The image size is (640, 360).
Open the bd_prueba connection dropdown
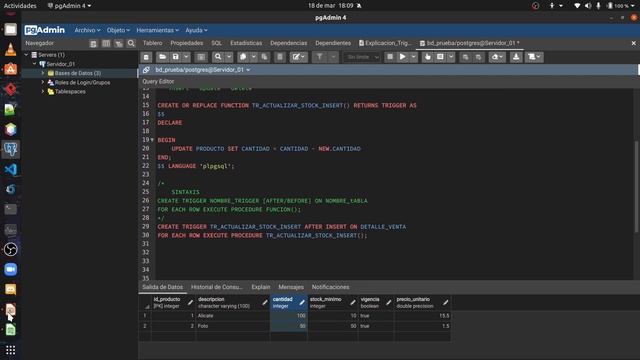click(248, 70)
